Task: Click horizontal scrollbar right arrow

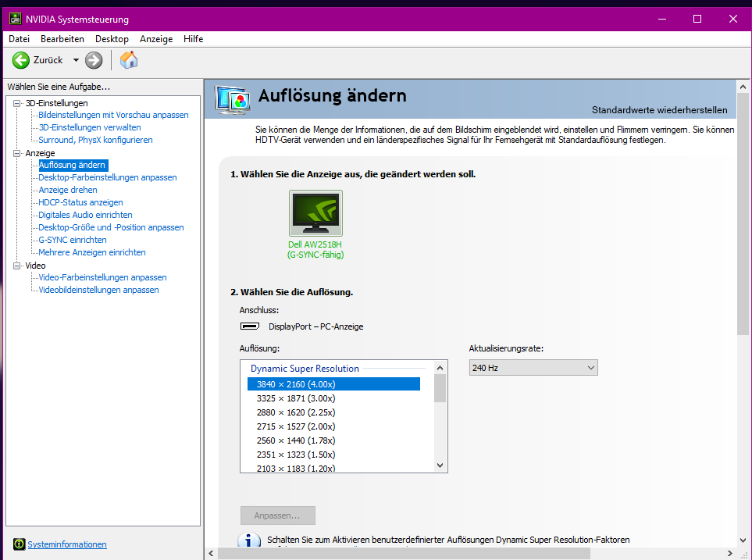Action: tap(730, 553)
